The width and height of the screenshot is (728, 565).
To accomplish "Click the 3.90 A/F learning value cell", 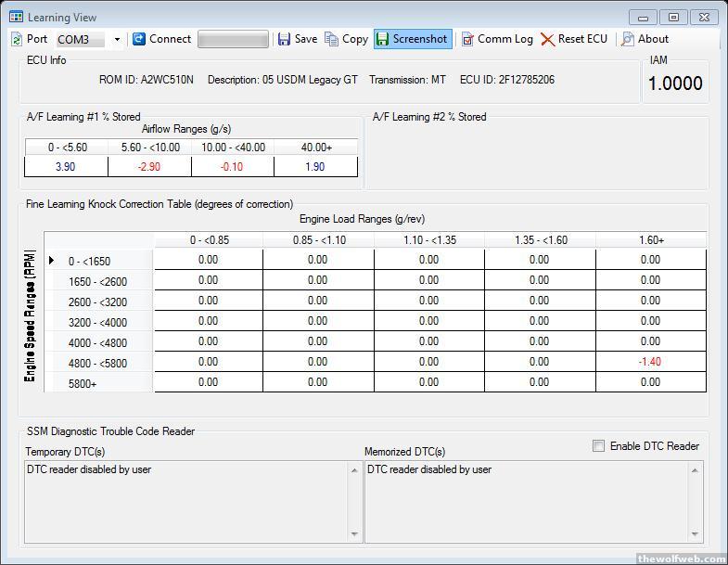I will pyautogui.click(x=65, y=166).
